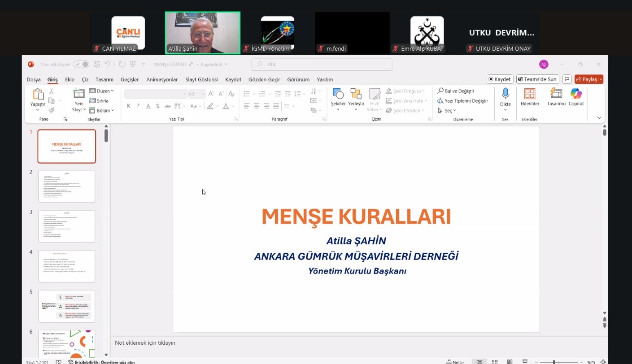Open the Bölüm section dropdown
The image size is (632, 364).
(101, 111)
